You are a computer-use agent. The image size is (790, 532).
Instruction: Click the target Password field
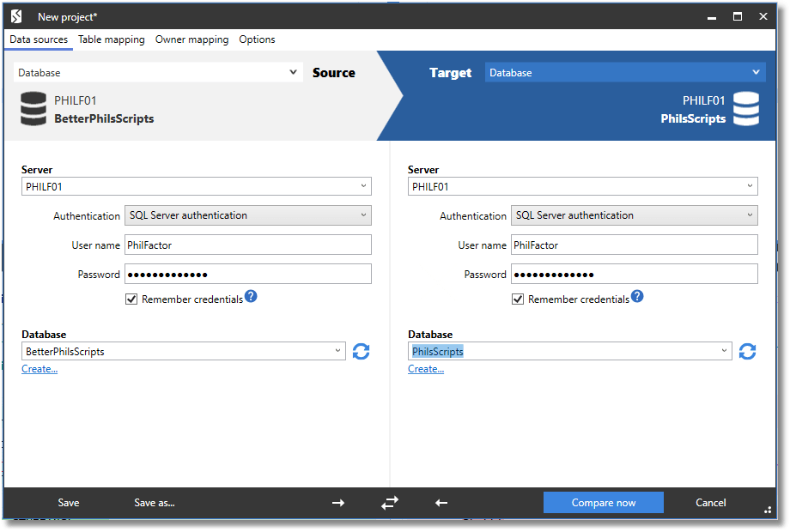pos(635,275)
